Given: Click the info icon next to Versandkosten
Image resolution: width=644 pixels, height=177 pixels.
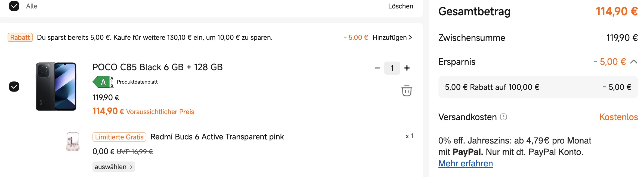Looking at the screenshot, I should (x=504, y=117).
